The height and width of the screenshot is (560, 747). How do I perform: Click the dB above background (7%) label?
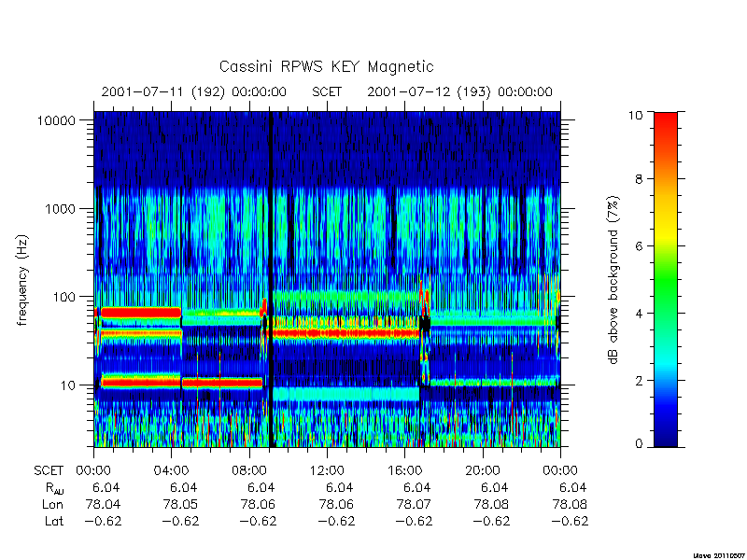pyautogui.click(x=613, y=280)
